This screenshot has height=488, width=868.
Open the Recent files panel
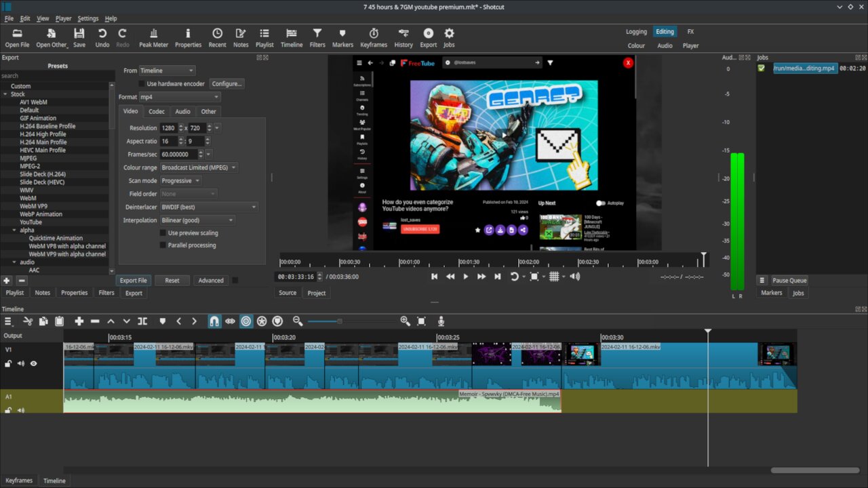click(217, 38)
